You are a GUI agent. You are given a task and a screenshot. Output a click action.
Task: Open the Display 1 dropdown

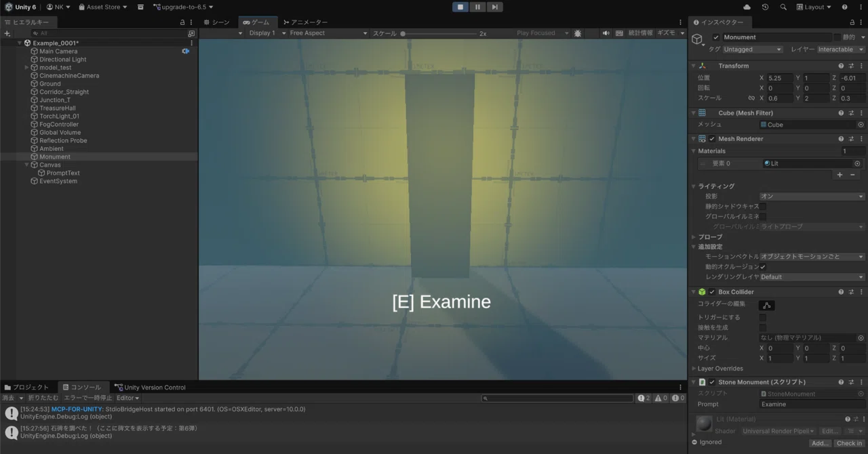pyautogui.click(x=266, y=33)
